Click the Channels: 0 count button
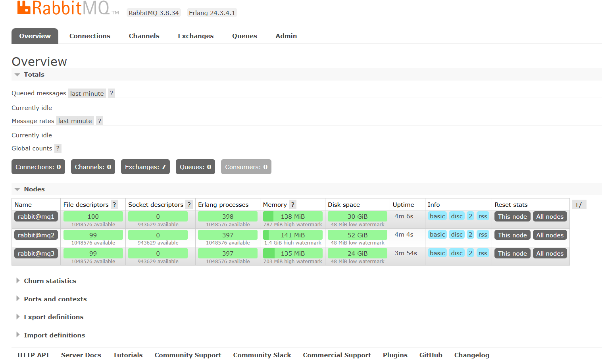The width and height of the screenshot is (602, 364). click(x=93, y=167)
